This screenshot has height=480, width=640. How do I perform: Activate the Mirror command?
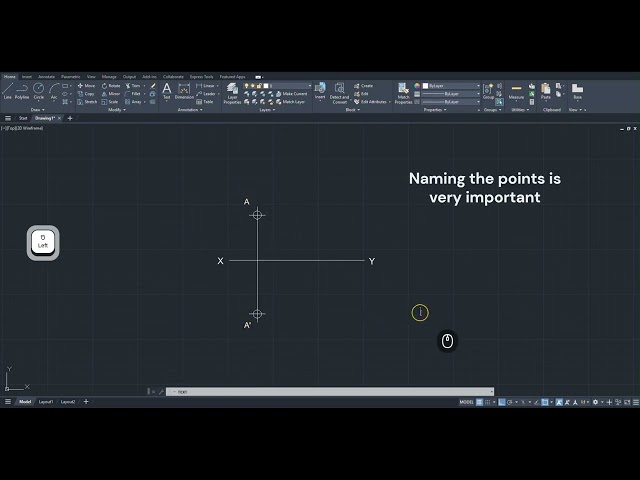coord(111,94)
